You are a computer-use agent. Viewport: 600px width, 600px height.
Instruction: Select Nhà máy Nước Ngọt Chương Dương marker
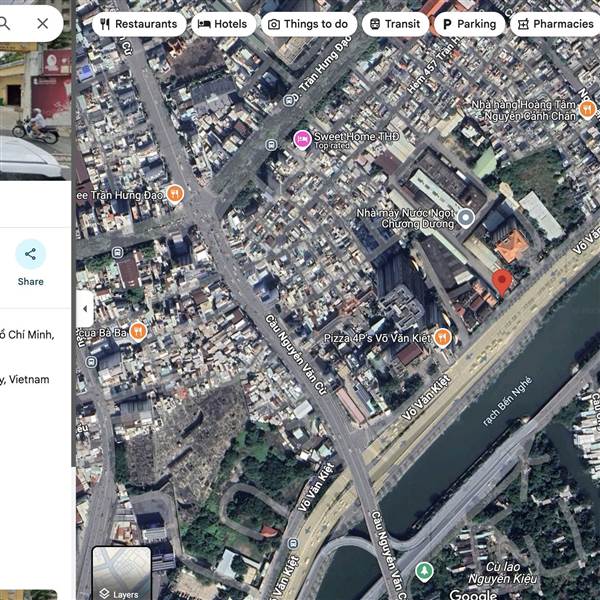(x=466, y=218)
